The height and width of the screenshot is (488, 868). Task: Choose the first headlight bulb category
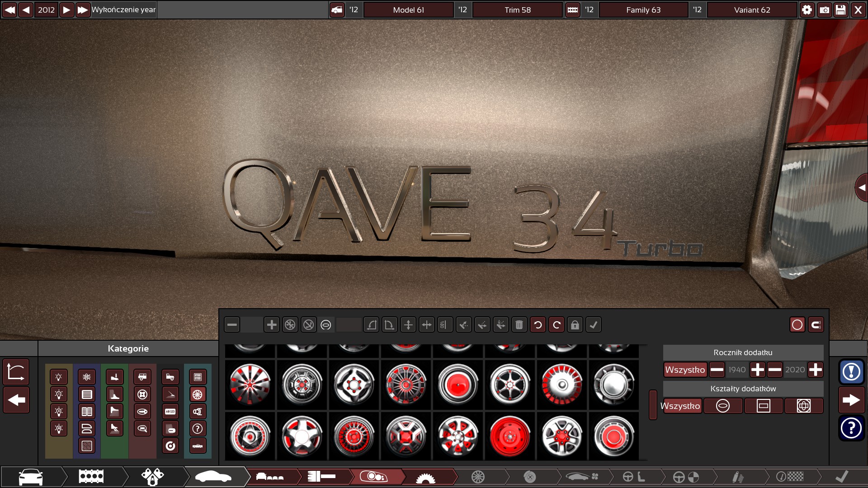pyautogui.click(x=59, y=377)
